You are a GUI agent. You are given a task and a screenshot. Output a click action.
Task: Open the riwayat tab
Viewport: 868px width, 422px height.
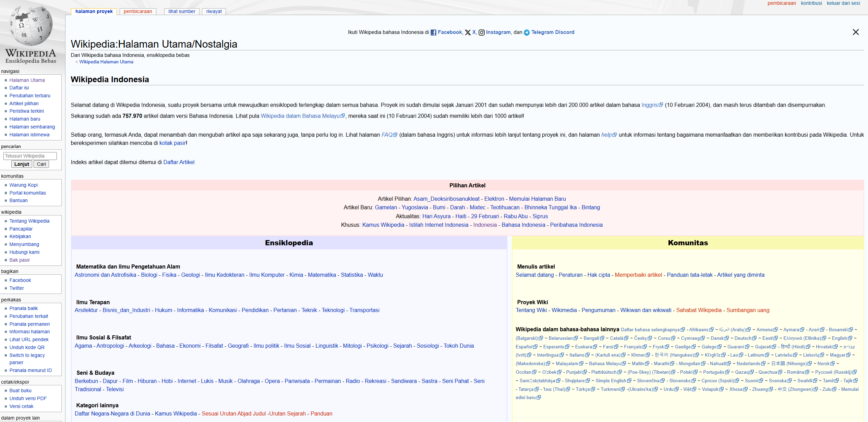pyautogui.click(x=214, y=11)
